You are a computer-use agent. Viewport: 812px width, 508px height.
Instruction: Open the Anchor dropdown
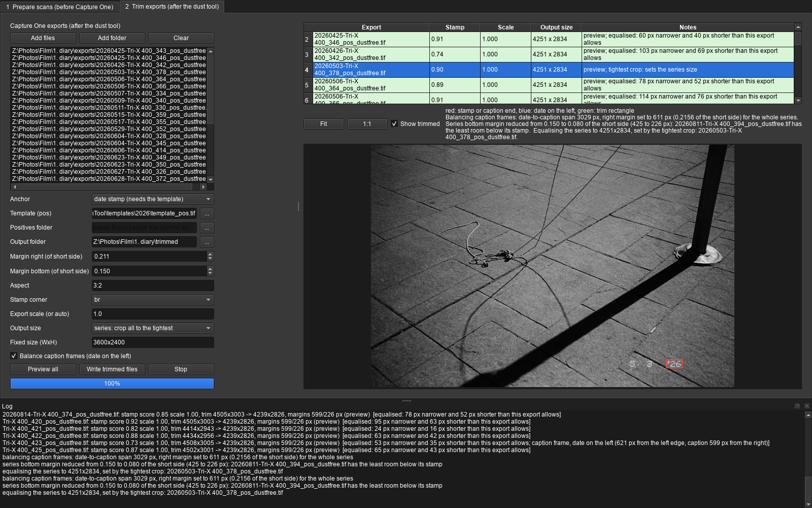(153, 199)
